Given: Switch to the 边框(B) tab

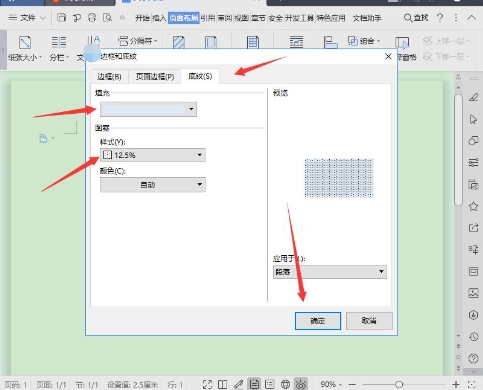Looking at the screenshot, I should [x=109, y=77].
